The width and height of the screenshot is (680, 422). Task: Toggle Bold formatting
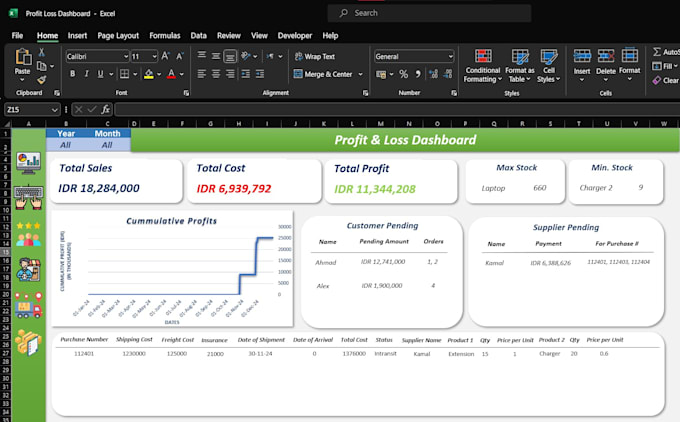(x=72, y=74)
